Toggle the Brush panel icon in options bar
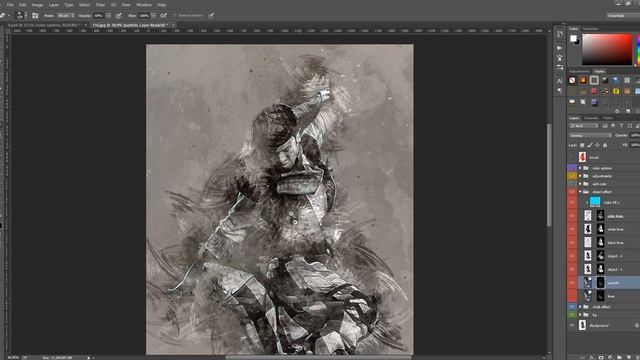 point(35,16)
